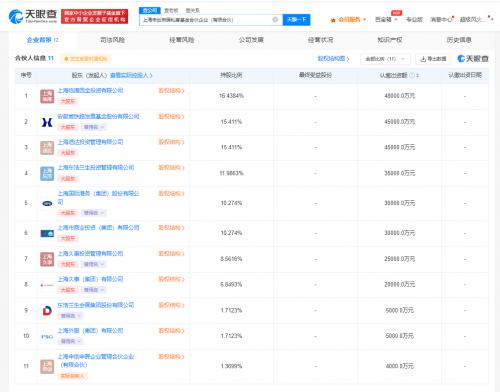Image resolution: width=500 pixels, height=392 pixels.
Task: Click the D logo in shareholder row 9
Action: coord(47,311)
